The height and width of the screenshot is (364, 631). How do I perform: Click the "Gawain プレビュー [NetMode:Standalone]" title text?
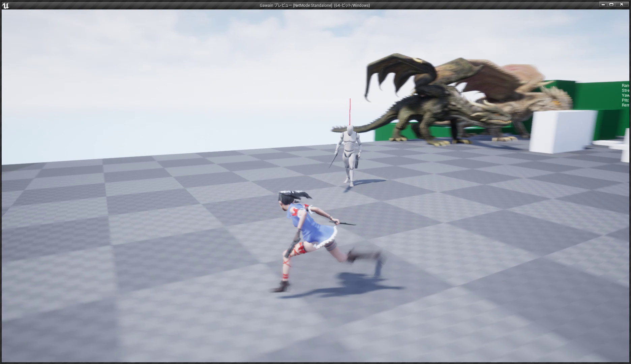pos(296,5)
